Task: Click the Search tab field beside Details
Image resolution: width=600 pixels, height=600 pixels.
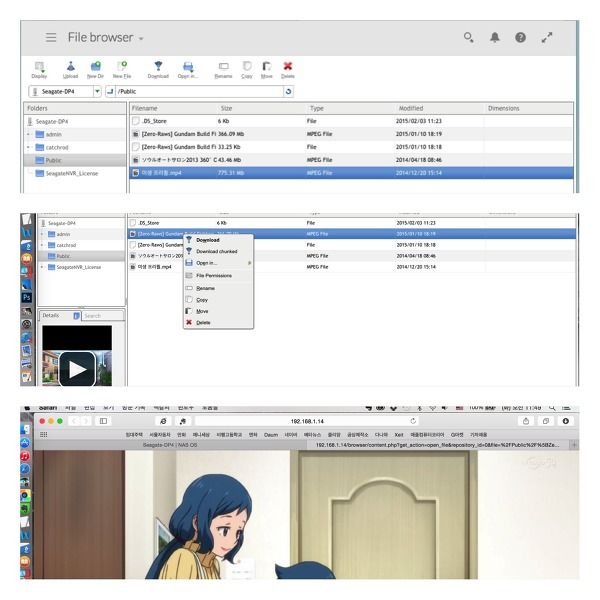Action: click(x=103, y=316)
